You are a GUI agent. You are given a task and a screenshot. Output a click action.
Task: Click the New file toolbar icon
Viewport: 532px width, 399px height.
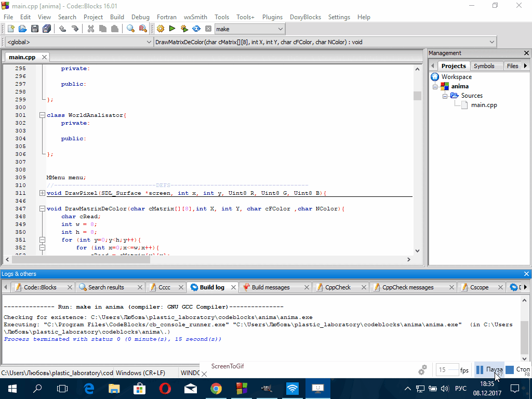pos(11,29)
